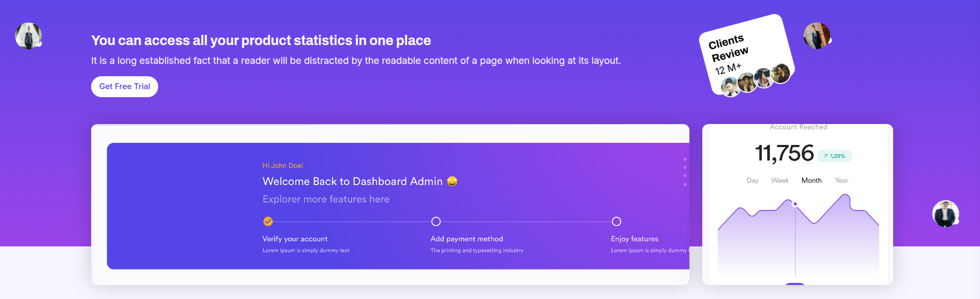The height and width of the screenshot is (299, 980).
Task: Switch chart range to Year
Action: click(842, 180)
